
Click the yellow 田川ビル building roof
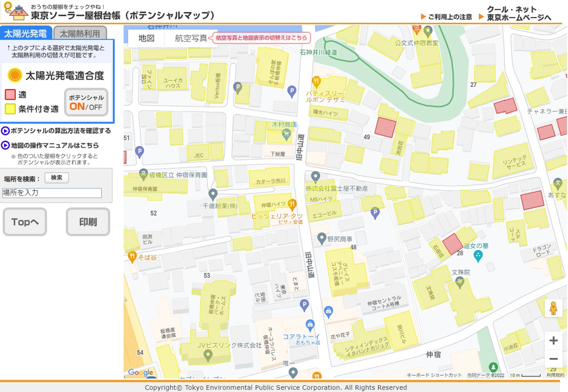click(401, 331)
